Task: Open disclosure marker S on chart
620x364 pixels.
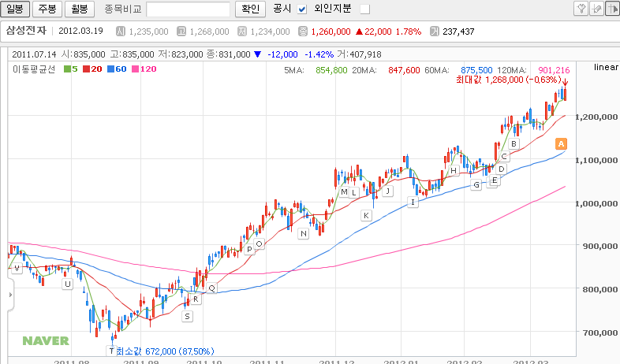Action: pos(188,316)
